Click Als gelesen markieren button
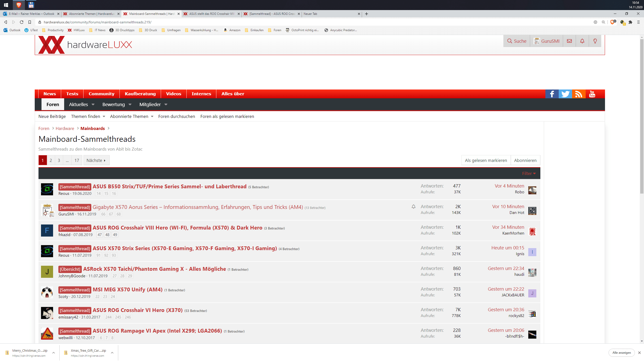 pos(486,160)
